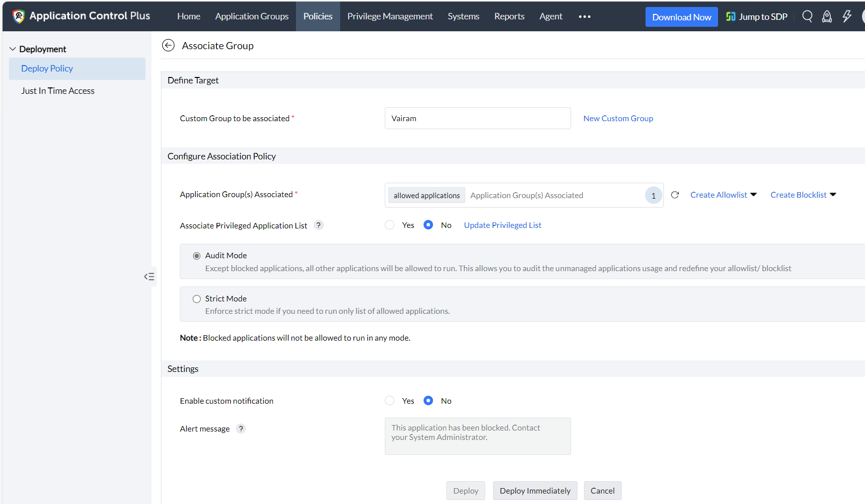The image size is (865, 504).
Task: Collapse the left sidebar panel
Action: [x=149, y=277]
